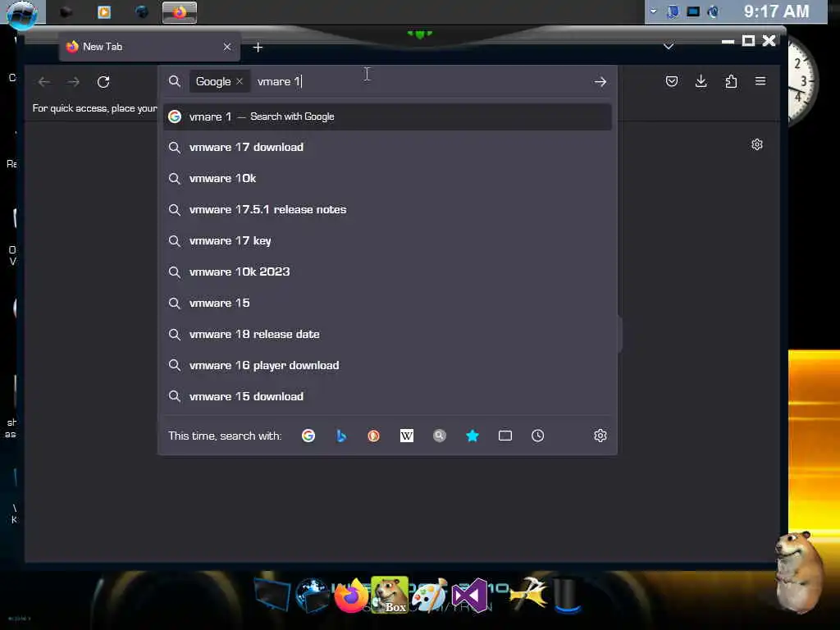Search this time with Bing icon
Screen dimensions: 840x630
(340, 436)
